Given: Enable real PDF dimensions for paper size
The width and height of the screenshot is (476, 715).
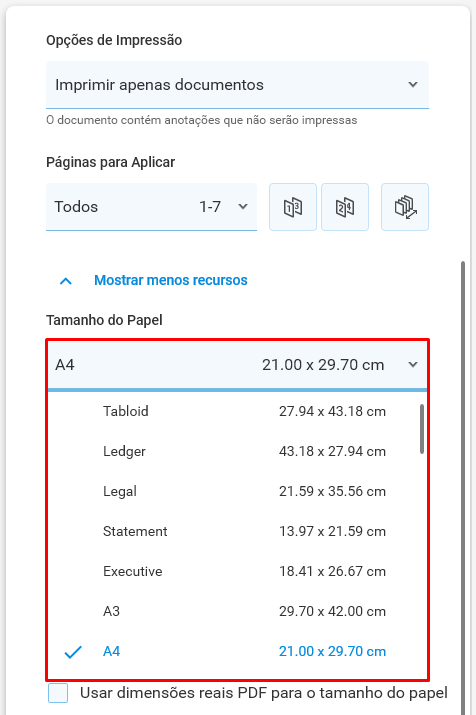Looking at the screenshot, I should (58, 693).
